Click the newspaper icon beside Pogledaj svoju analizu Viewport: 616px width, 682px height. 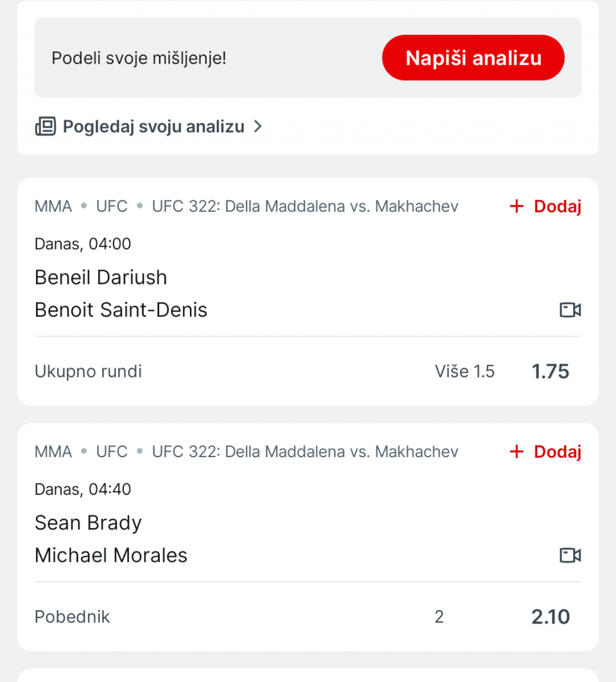pos(46,127)
